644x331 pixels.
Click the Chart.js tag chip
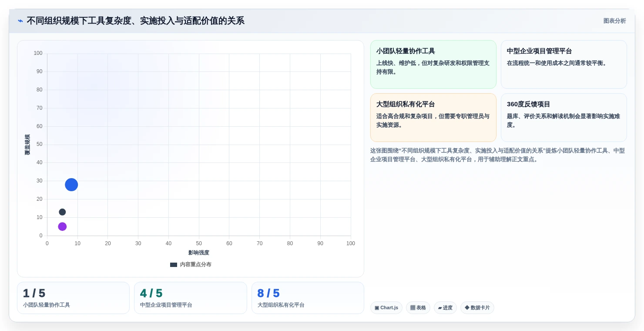[386, 307]
